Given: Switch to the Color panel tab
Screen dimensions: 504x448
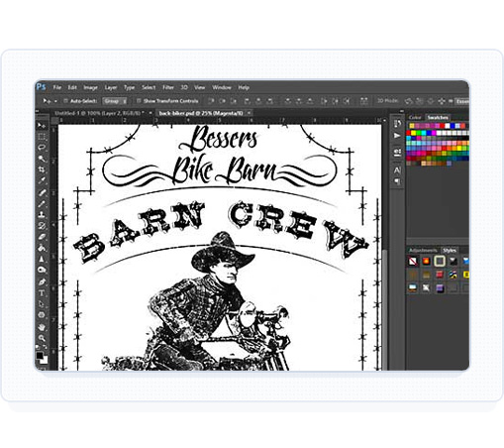Looking at the screenshot, I should coord(415,117).
